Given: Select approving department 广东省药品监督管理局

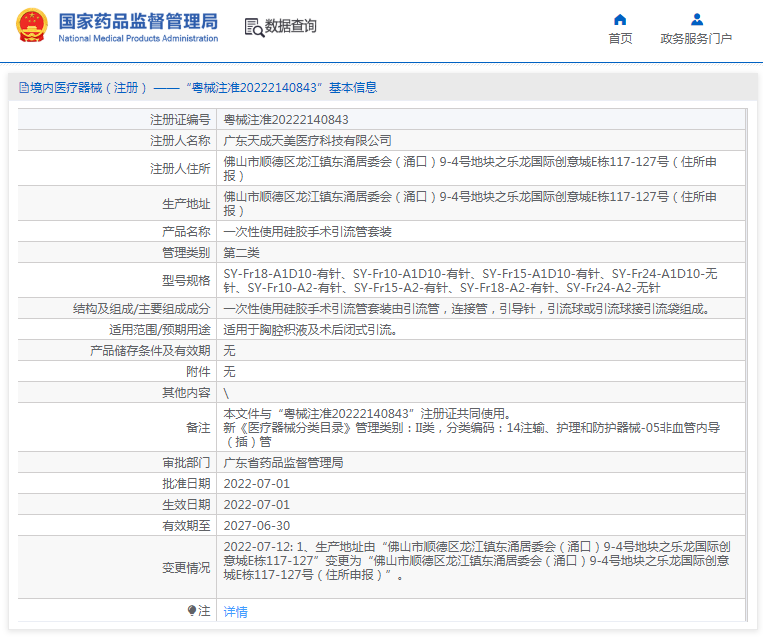Looking at the screenshot, I should tap(283, 462).
